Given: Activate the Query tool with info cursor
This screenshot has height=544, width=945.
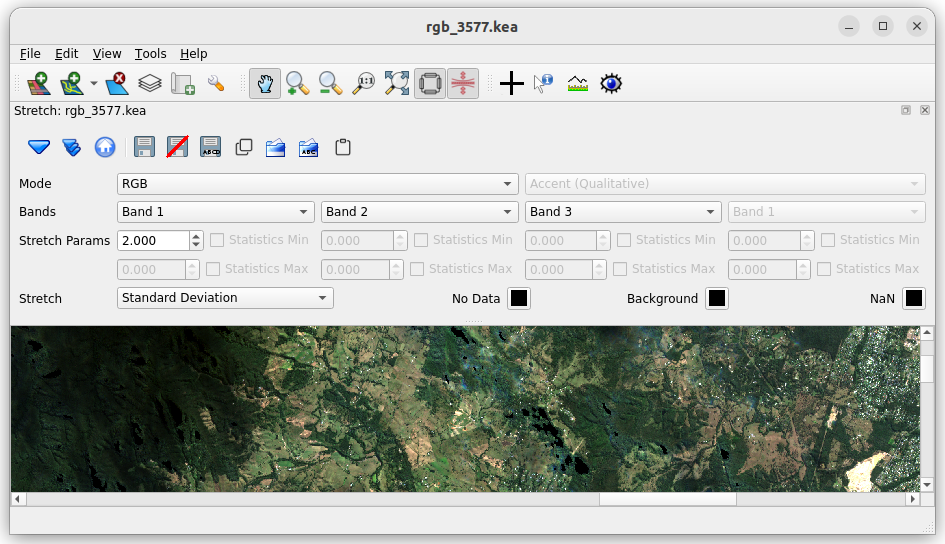Looking at the screenshot, I should (x=543, y=84).
